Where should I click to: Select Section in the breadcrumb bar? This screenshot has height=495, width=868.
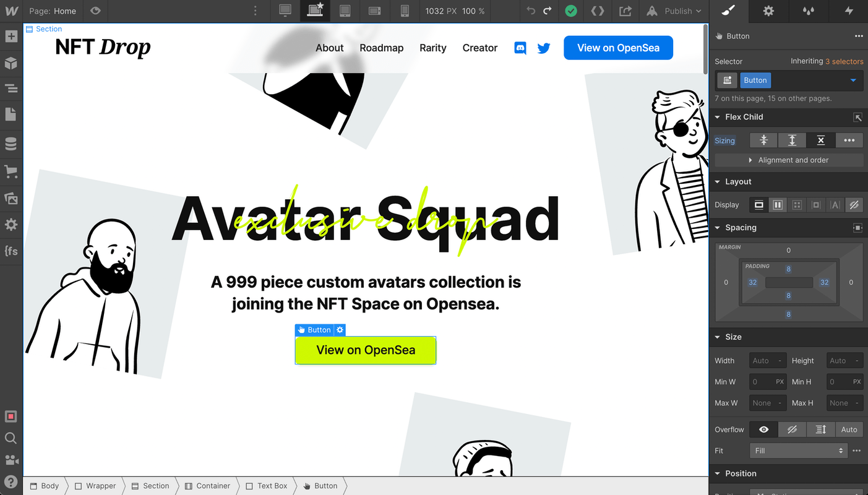click(150, 486)
